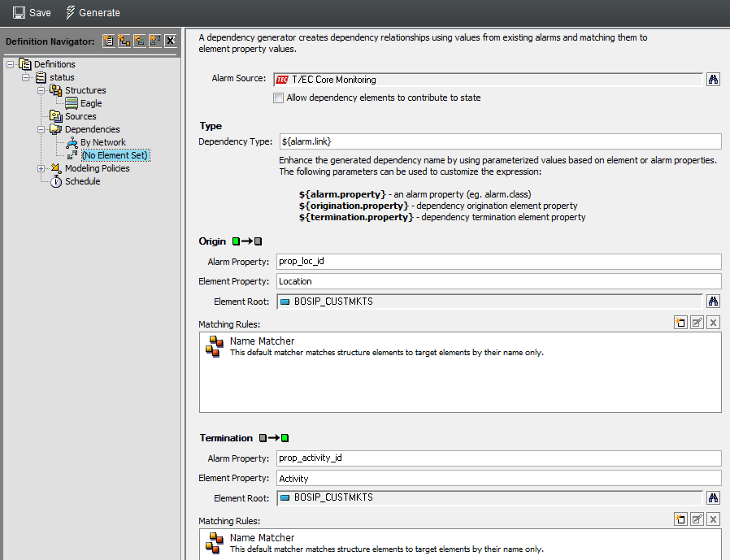730x560 pixels.
Task: Collapse the Definitions tree node
Action: [x=11, y=64]
